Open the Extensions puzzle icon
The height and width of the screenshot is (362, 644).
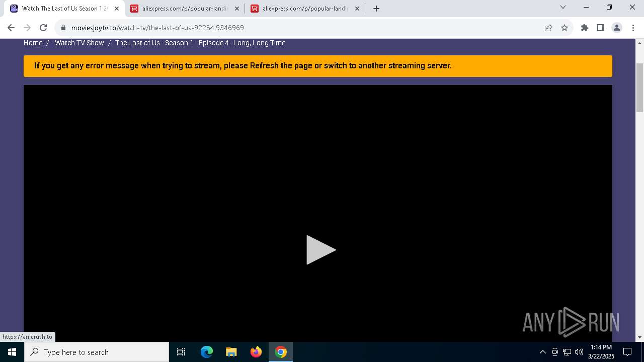pyautogui.click(x=585, y=28)
